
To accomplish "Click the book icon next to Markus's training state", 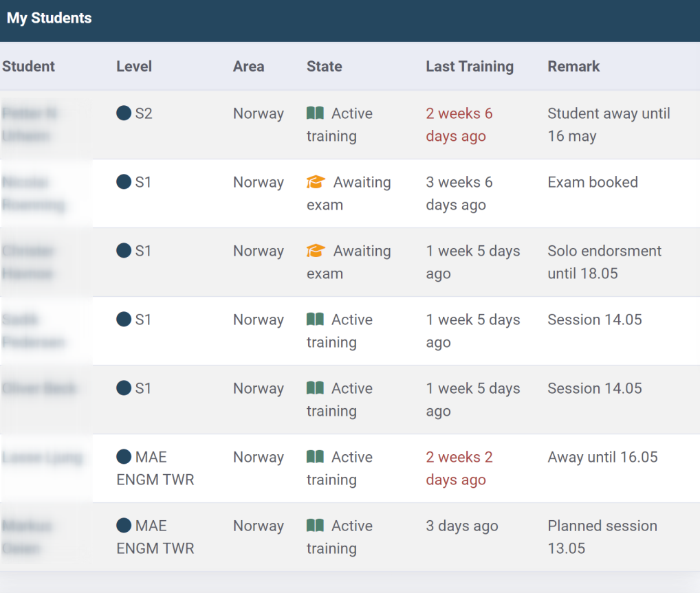I will 315,526.
